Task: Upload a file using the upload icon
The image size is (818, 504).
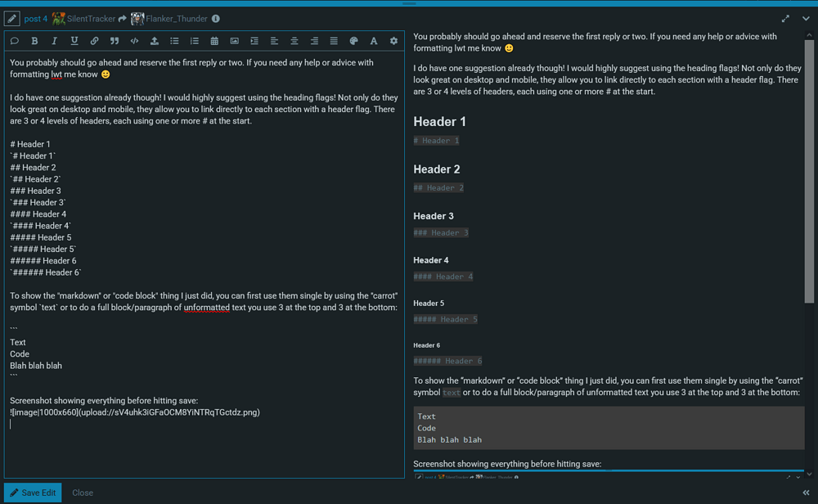Action: pyautogui.click(x=154, y=41)
